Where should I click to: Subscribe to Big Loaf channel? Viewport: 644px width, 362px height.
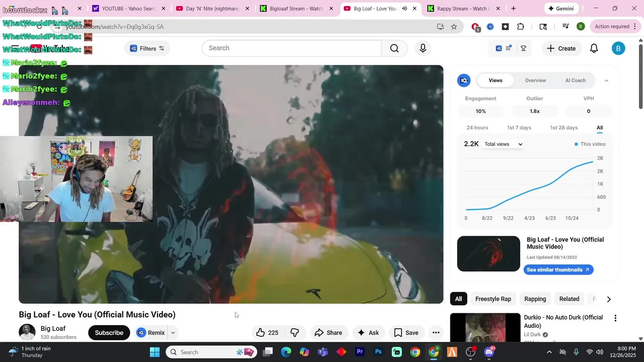click(x=109, y=332)
